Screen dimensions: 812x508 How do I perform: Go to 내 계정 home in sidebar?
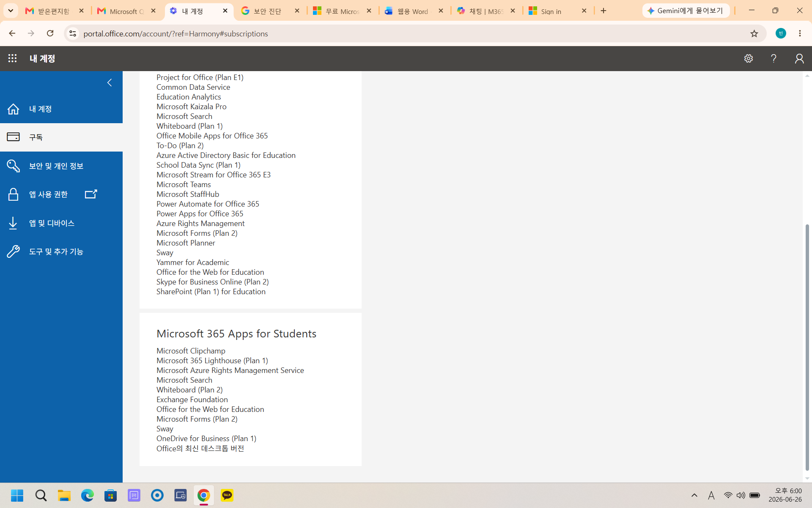(x=61, y=109)
